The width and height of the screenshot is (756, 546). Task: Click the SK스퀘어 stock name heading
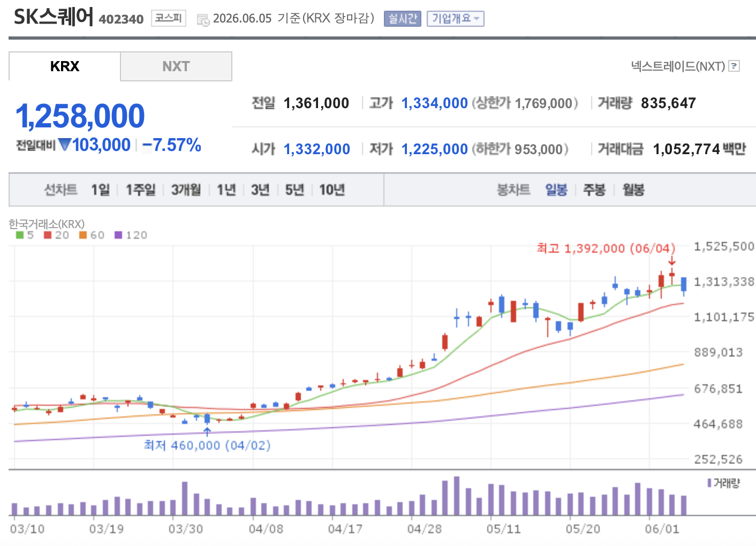[x=54, y=17]
